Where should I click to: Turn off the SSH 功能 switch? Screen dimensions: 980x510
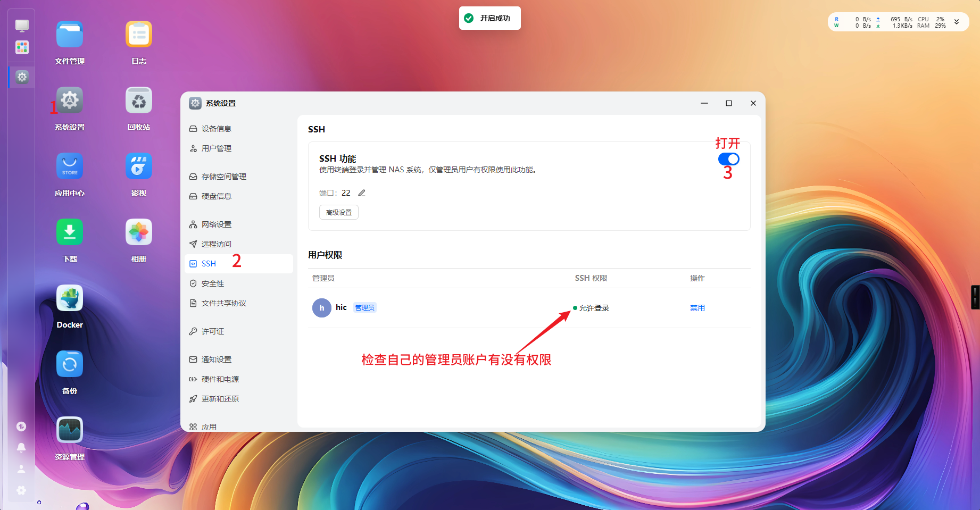(729, 159)
